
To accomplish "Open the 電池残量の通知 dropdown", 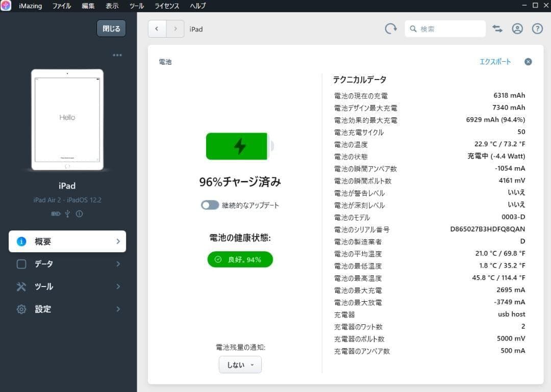I will point(240,365).
